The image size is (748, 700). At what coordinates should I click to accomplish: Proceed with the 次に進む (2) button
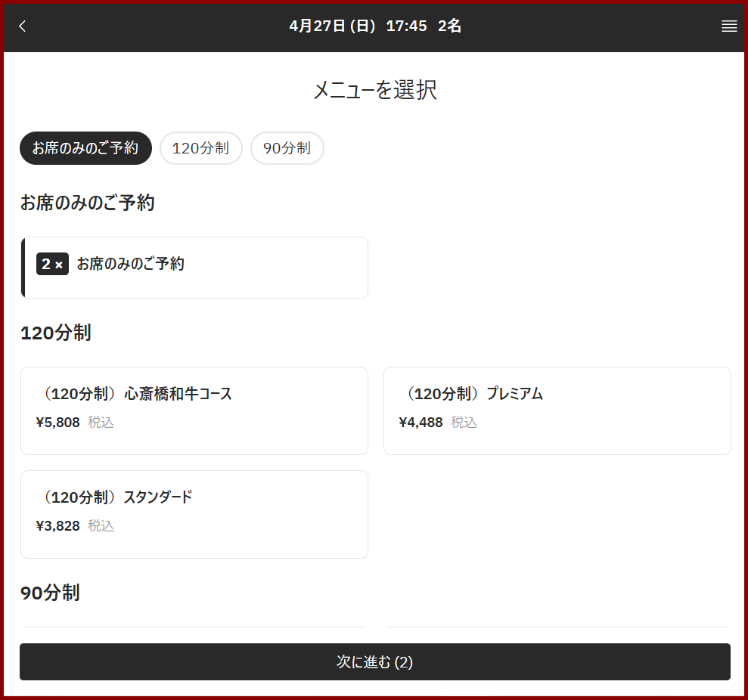click(x=375, y=662)
